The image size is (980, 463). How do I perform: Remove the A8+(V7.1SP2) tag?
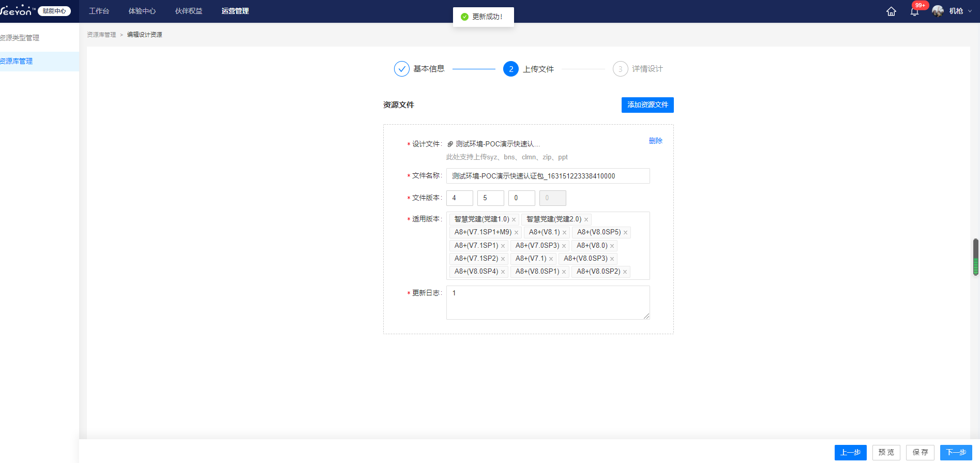click(503, 259)
